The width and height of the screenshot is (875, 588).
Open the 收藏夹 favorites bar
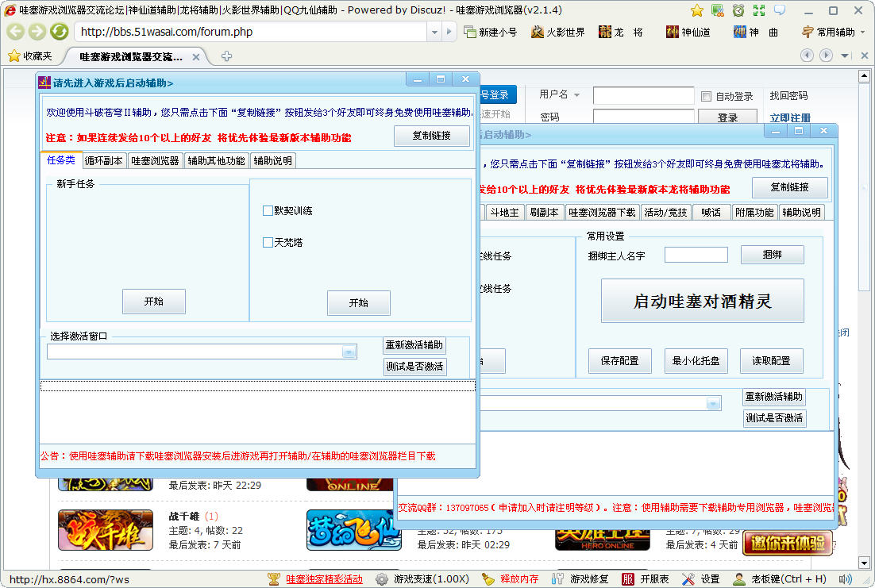[30, 56]
